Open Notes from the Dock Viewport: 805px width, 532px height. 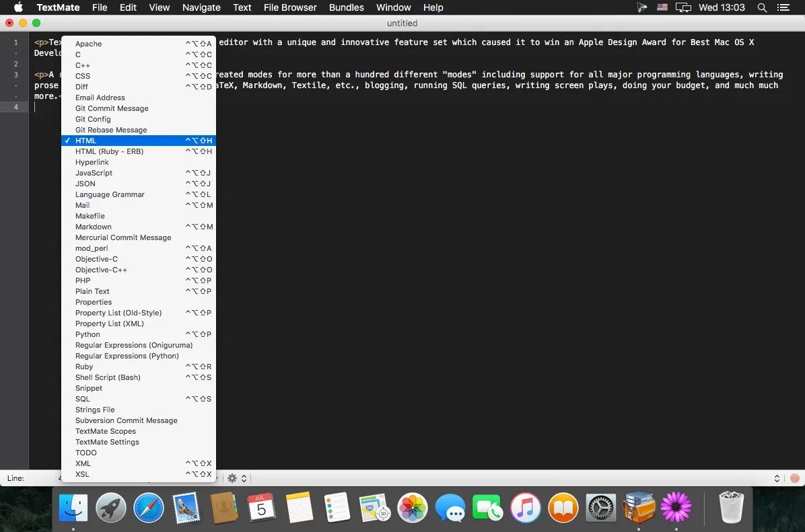(x=300, y=507)
